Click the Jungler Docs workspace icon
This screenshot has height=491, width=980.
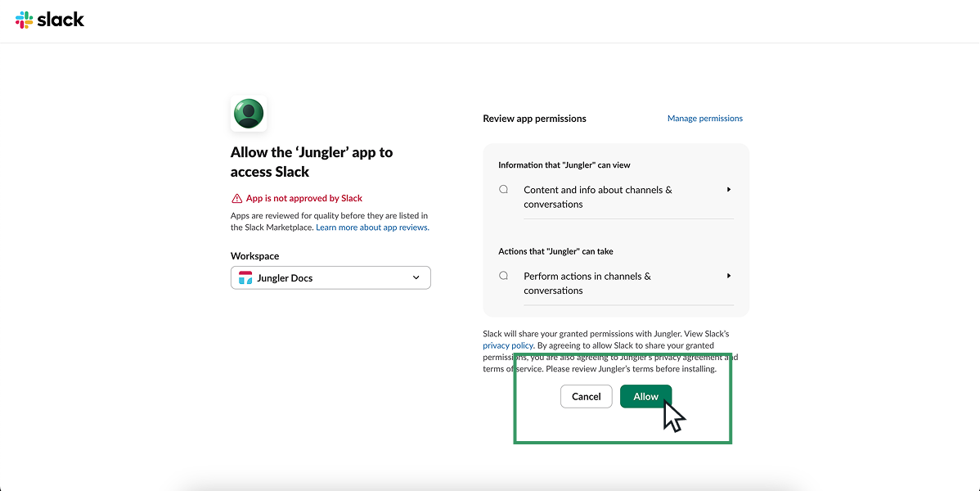(x=244, y=277)
